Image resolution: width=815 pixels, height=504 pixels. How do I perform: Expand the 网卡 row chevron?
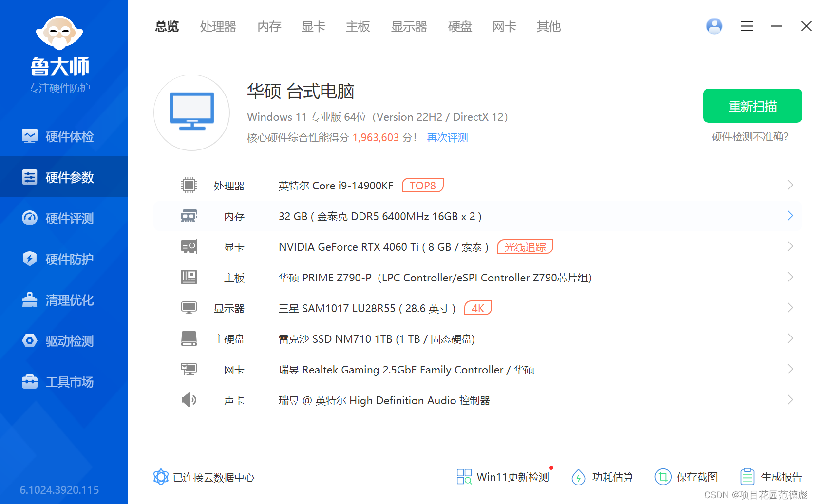[x=790, y=369]
